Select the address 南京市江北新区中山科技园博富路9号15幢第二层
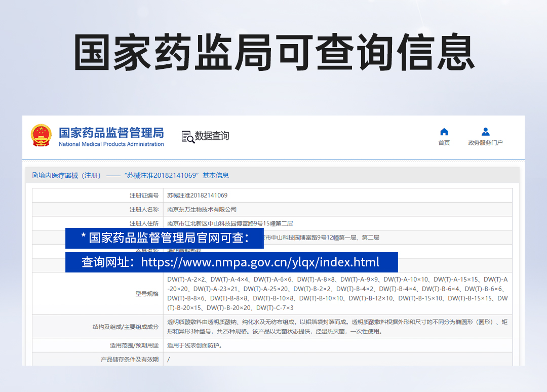The height and width of the screenshot is (392, 547). click(230, 223)
